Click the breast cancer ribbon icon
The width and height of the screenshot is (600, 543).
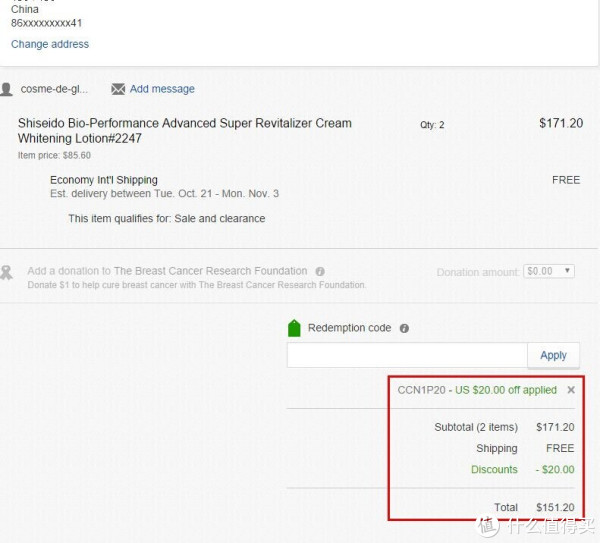click(x=7, y=273)
